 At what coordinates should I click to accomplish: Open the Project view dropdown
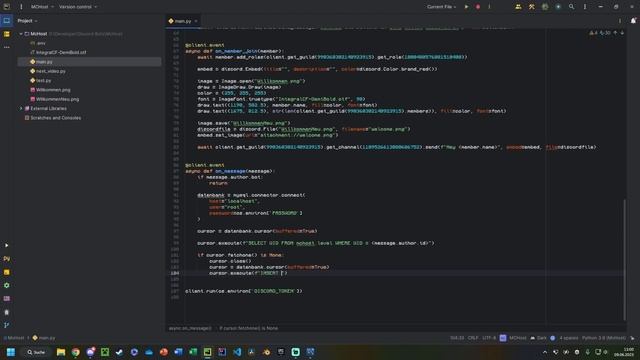point(27,21)
